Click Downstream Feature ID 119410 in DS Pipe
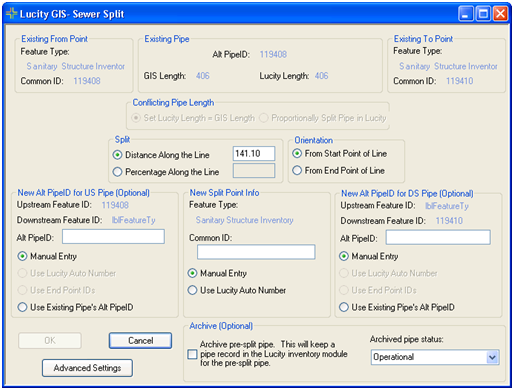 (x=449, y=221)
